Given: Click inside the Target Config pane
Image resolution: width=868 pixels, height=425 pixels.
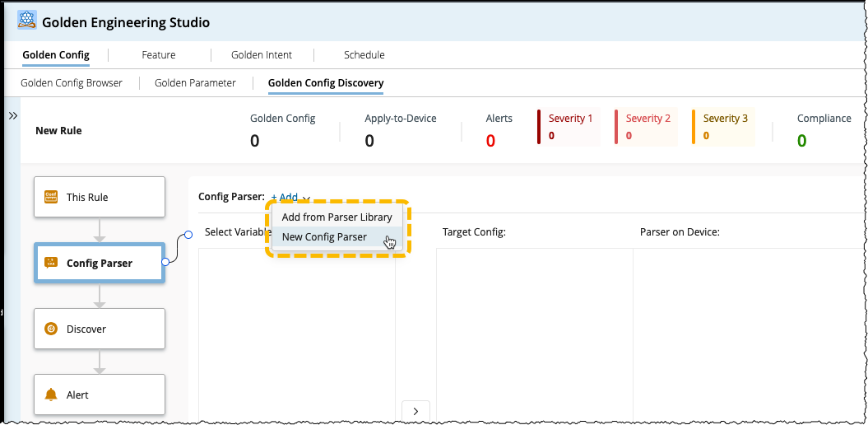Looking at the screenshot, I should tap(535, 334).
